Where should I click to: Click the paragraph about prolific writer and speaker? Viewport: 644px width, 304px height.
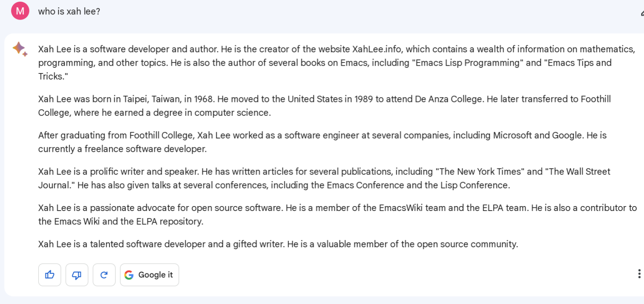pyautogui.click(x=324, y=178)
